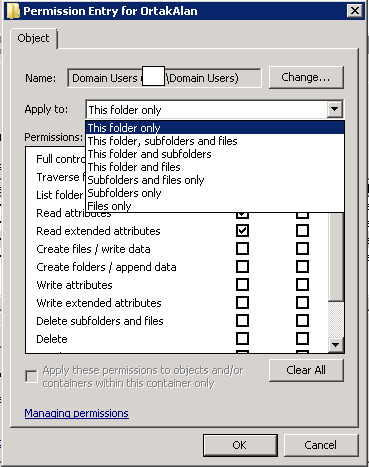
Task: Click the permissions list scroll-down arrow
Action: [336, 345]
